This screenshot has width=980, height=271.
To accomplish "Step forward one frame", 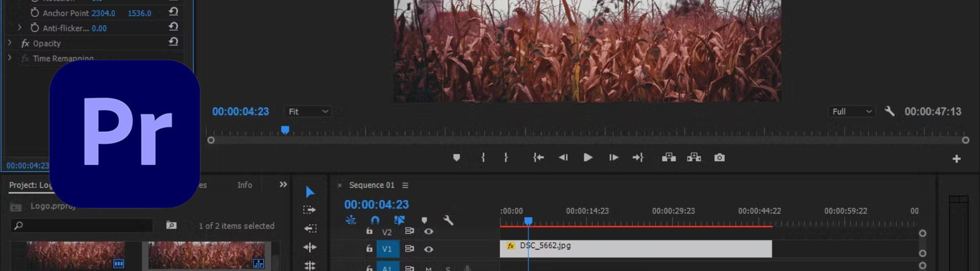I will point(613,157).
